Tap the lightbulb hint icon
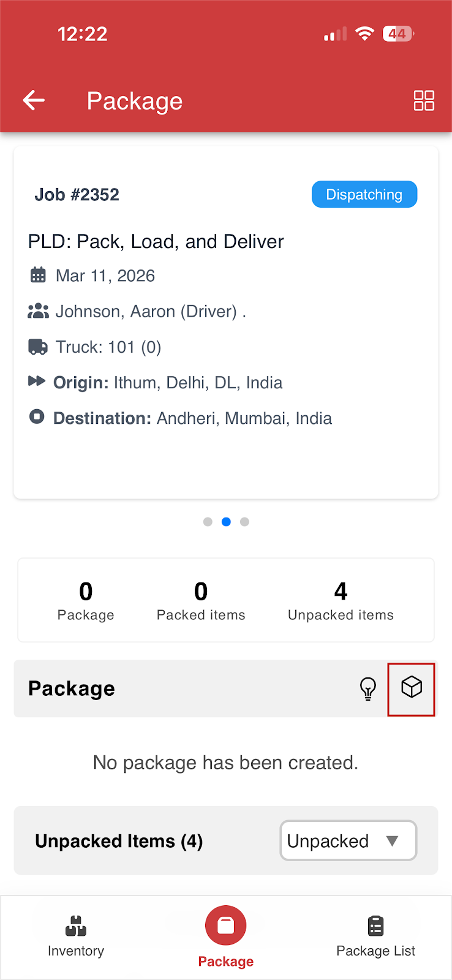 point(367,688)
